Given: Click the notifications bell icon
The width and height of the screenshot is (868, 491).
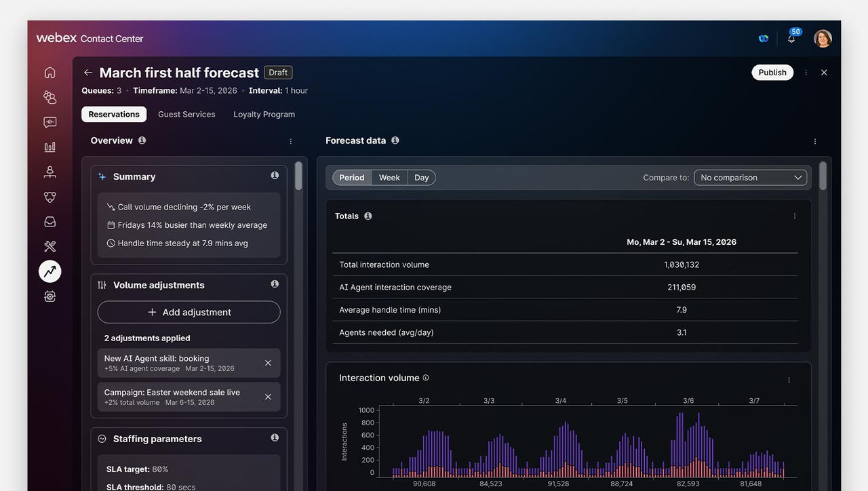Looking at the screenshot, I should pyautogui.click(x=791, y=39).
